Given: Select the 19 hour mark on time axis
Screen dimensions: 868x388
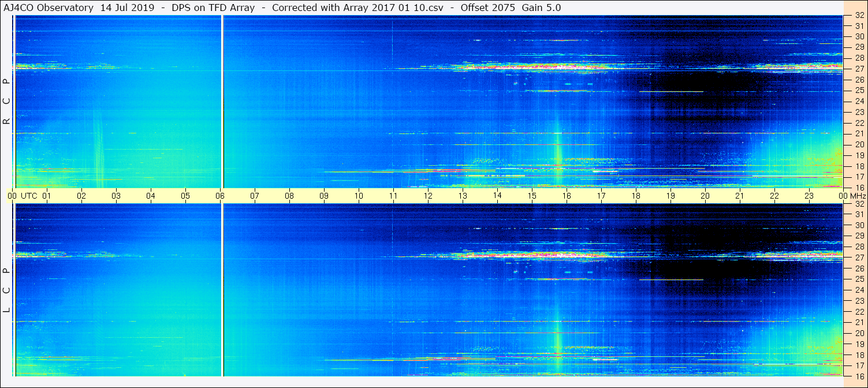Looking at the screenshot, I should tap(670, 196).
